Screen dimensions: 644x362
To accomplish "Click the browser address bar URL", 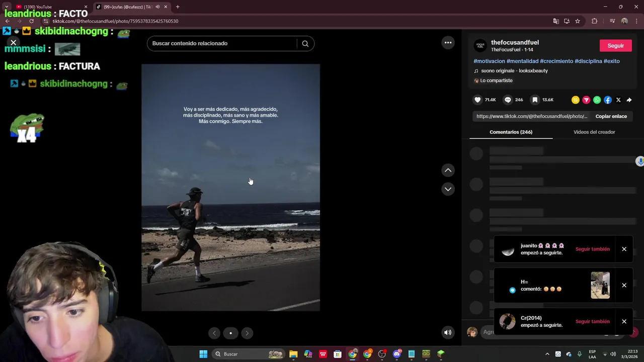I will pyautogui.click(x=115, y=21).
